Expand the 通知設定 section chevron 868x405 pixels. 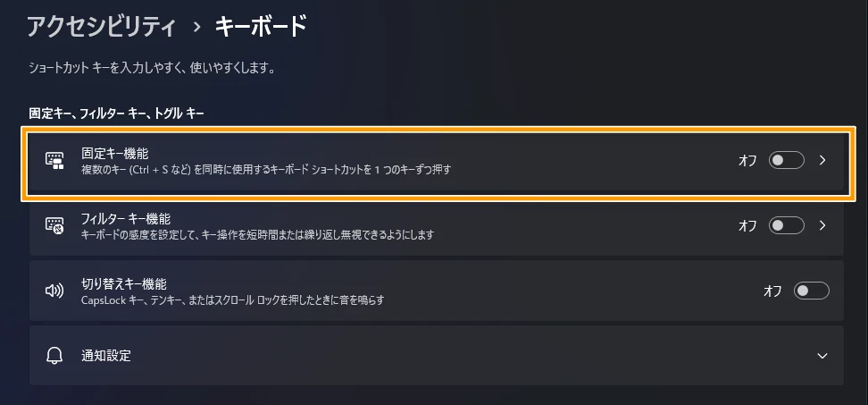tap(822, 356)
